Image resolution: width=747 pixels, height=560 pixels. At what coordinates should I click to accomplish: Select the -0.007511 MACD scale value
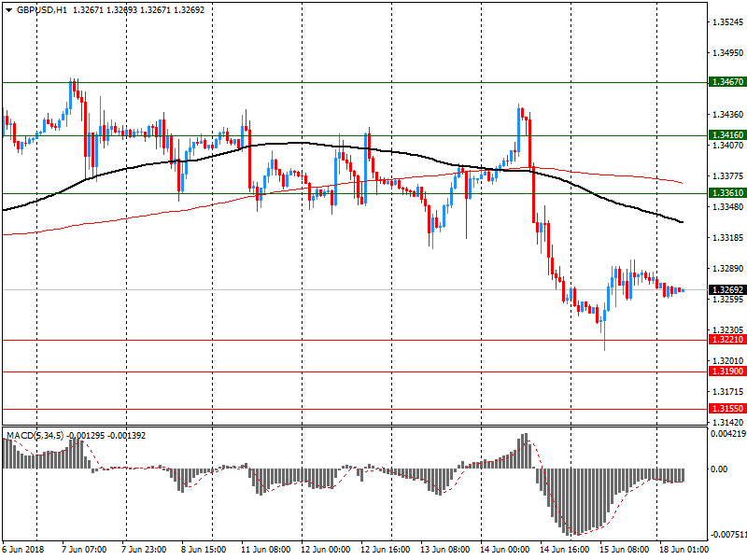pos(726,536)
